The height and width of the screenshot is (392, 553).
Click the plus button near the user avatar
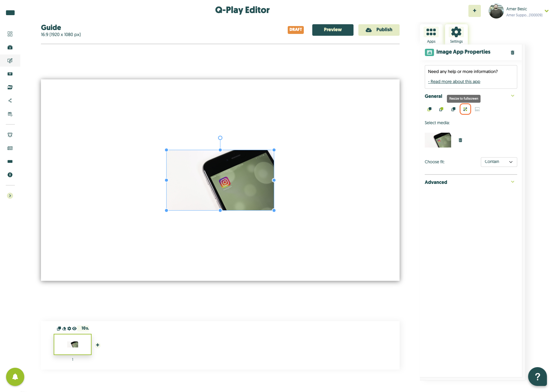click(x=474, y=11)
